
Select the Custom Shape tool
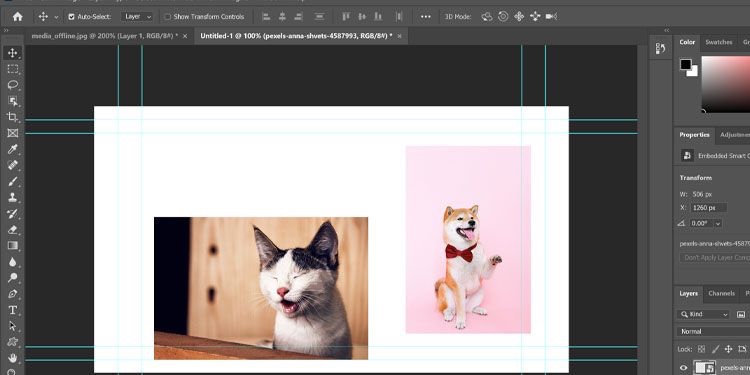12,342
